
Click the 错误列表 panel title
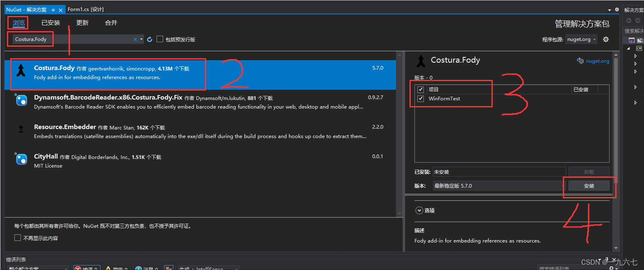click(16, 259)
